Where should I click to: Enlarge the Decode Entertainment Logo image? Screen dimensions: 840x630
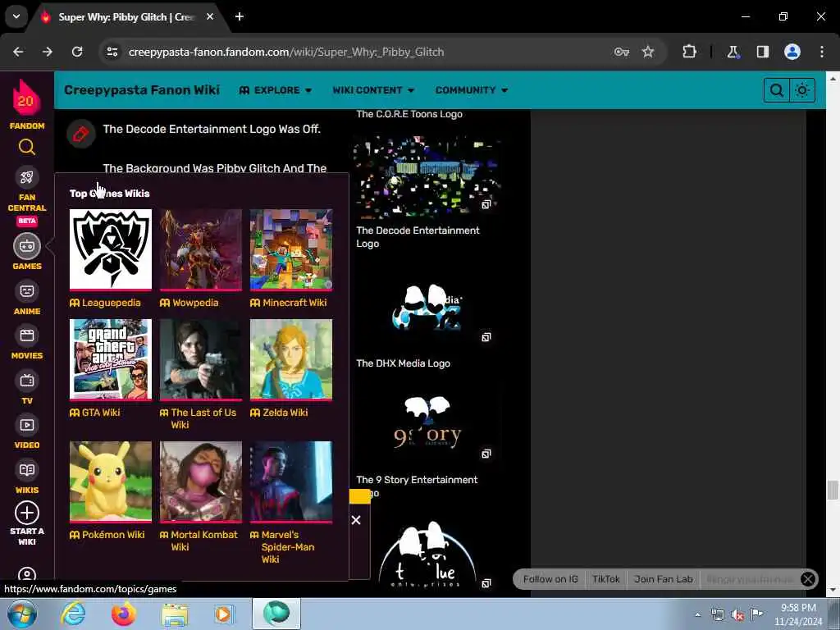486,204
